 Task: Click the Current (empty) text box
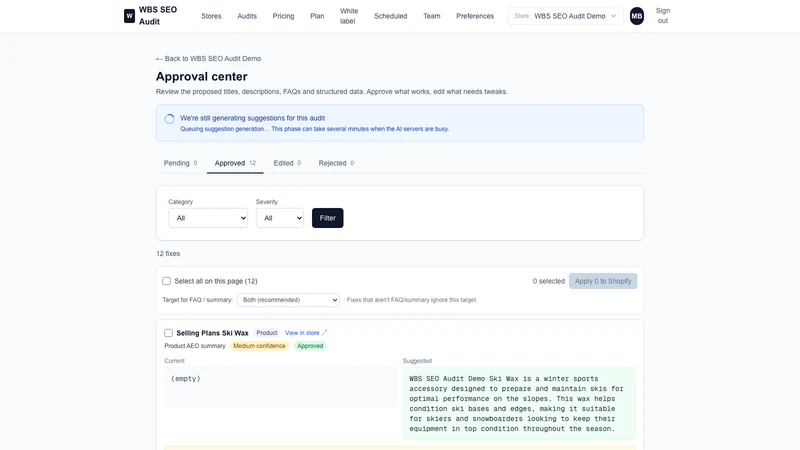(281, 387)
